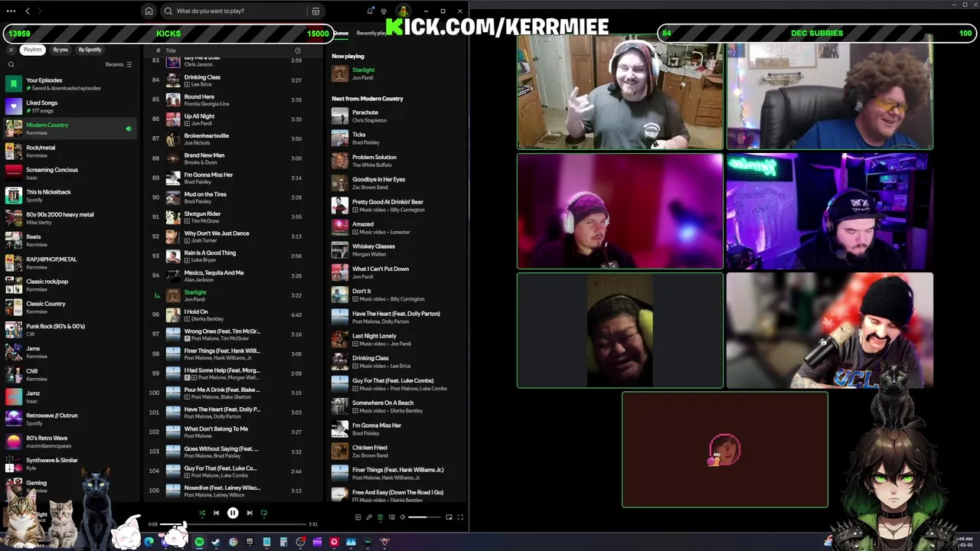Image resolution: width=980 pixels, height=551 pixels.
Task: Click the Title column header
Action: pyautogui.click(x=171, y=51)
